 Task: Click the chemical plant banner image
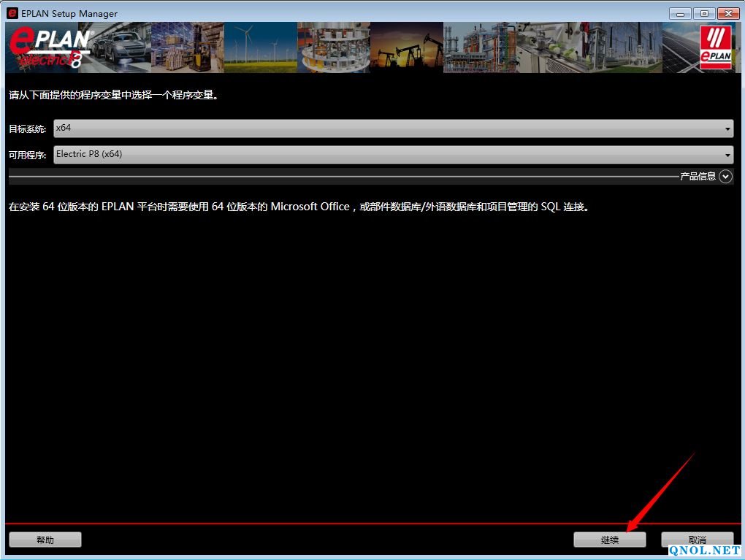479,47
